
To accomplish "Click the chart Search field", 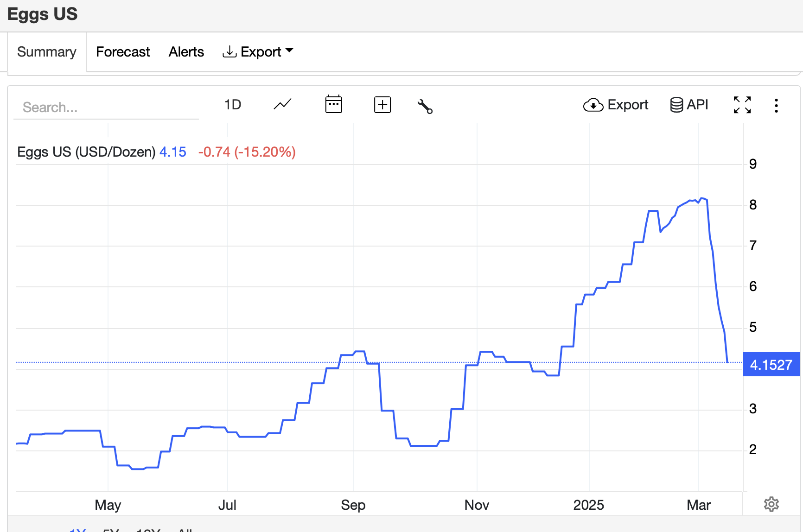I will click(106, 108).
